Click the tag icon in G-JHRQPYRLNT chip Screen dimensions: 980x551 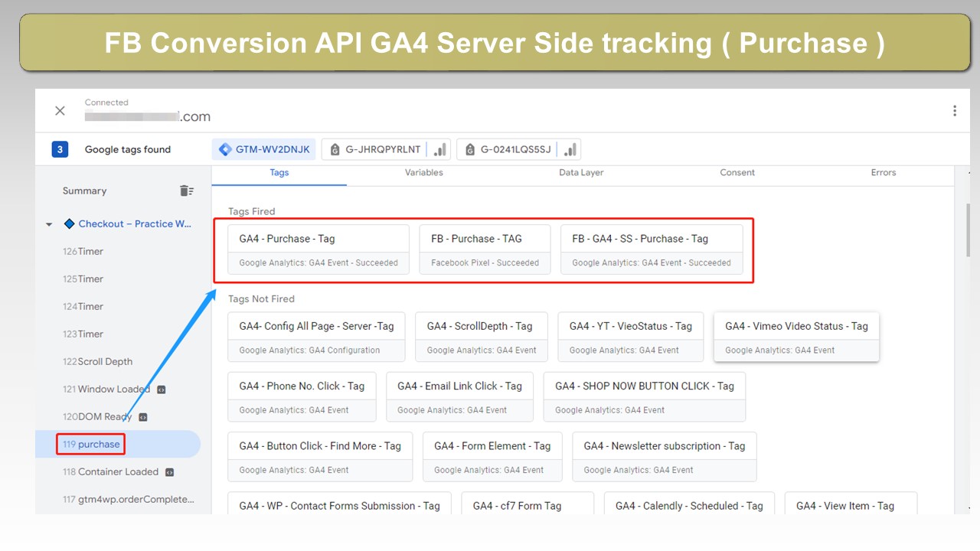click(335, 149)
